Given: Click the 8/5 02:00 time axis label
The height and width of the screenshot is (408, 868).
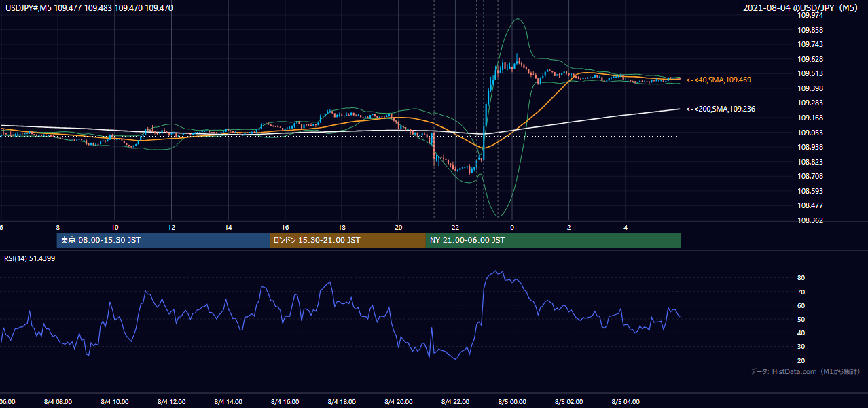Looking at the screenshot, I should click(569, 401).
